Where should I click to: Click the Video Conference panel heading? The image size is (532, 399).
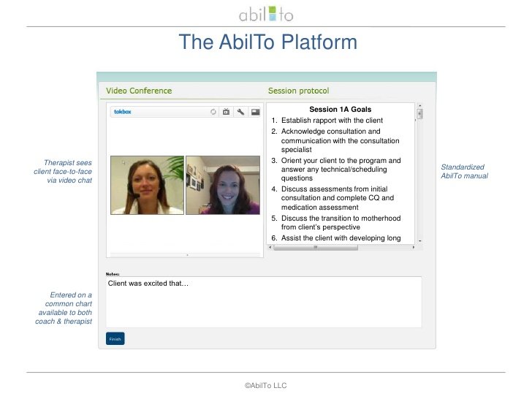[139, 91]
